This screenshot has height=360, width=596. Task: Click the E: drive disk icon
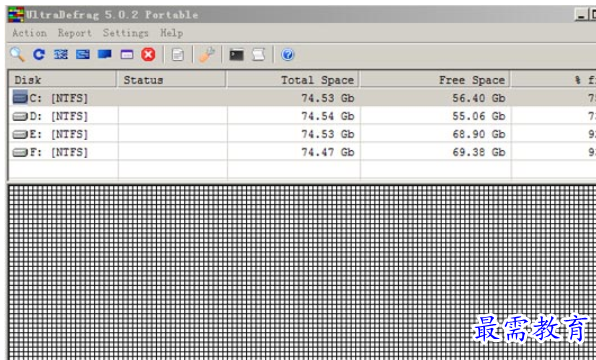20,134
